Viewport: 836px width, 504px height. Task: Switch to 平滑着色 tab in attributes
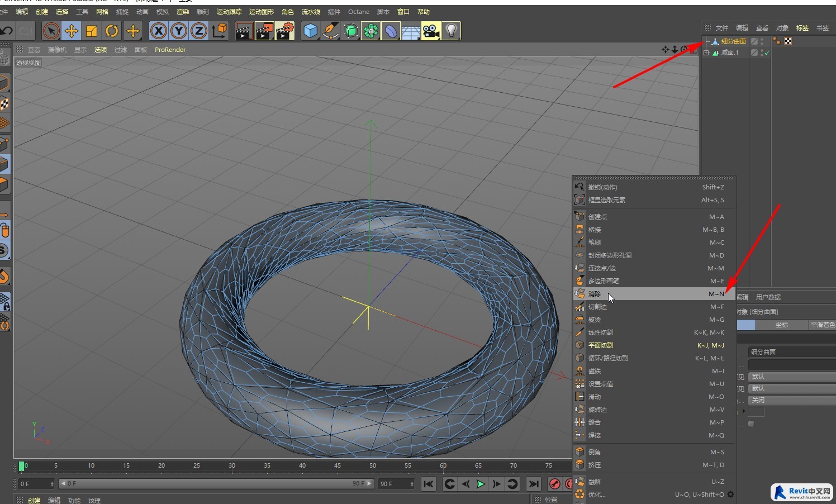[823, 325]
